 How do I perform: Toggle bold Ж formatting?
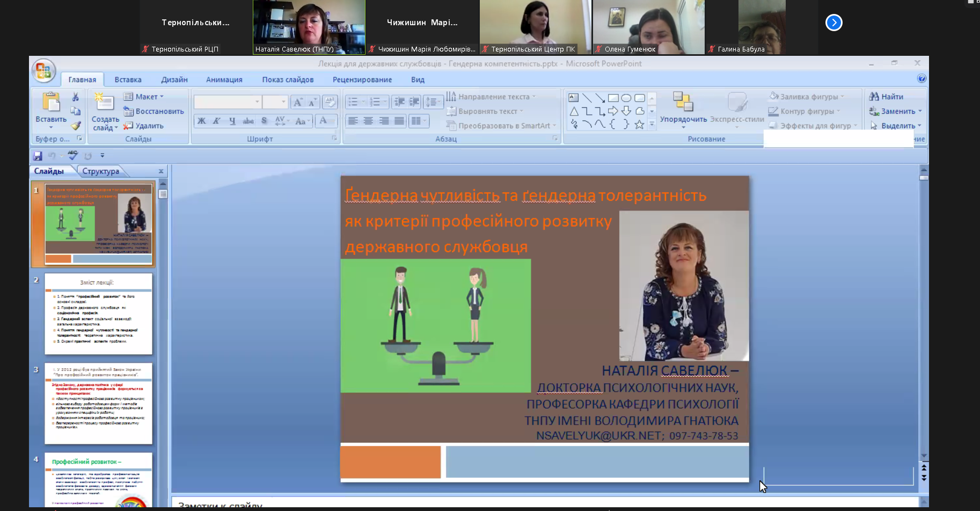202,121
